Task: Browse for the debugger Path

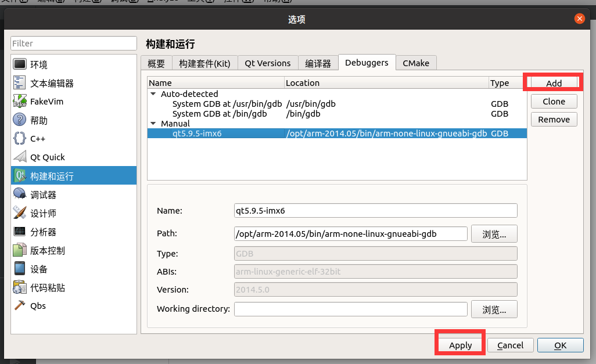Action: pos(494,234)
